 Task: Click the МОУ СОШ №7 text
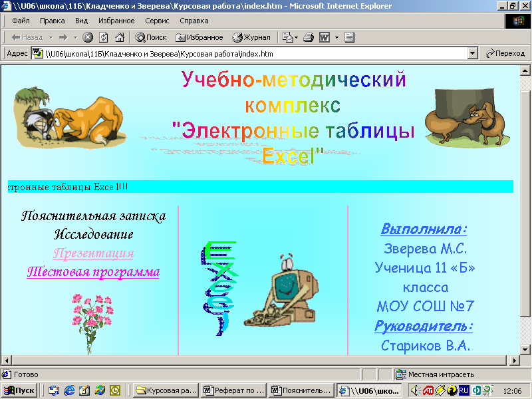point(425,306)
